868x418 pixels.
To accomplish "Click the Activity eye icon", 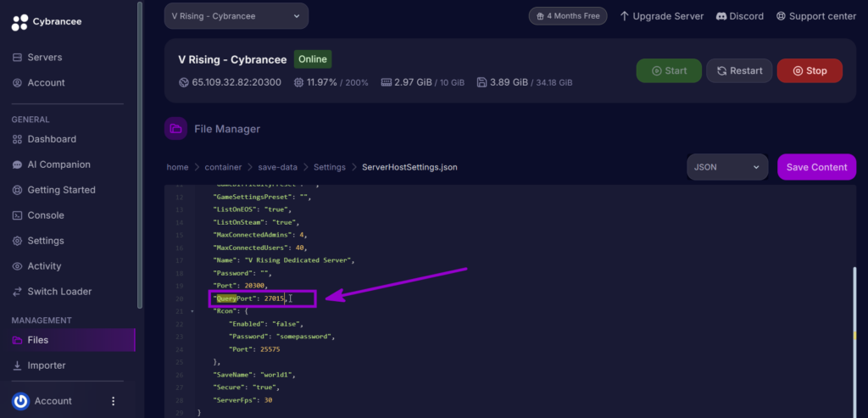I will click(x=17, y=266).
